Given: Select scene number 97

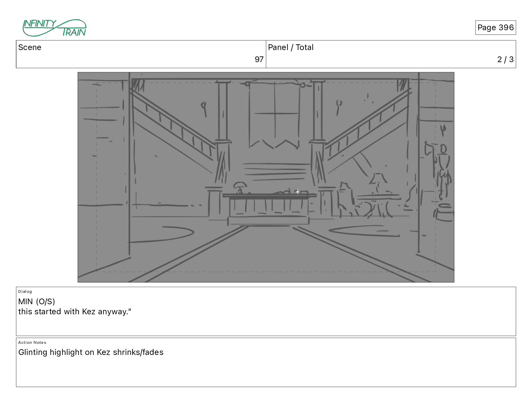Looking at the screenshot, I should coord(259,59).
